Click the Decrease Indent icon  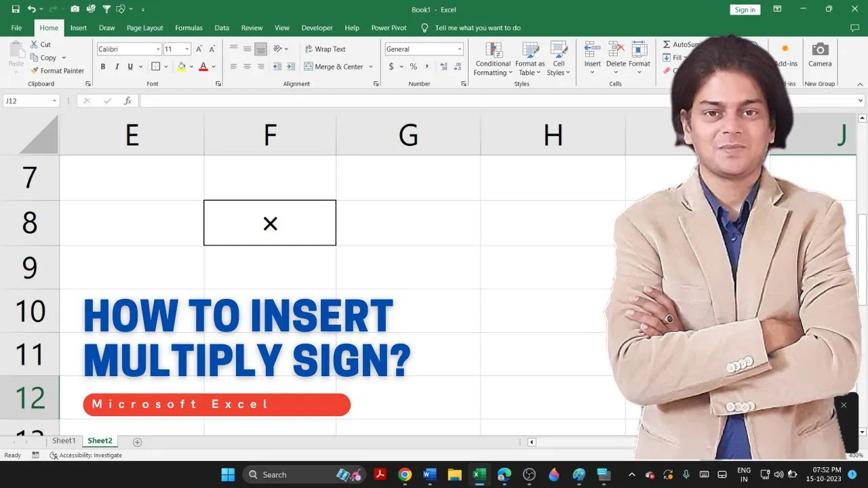click(277, 66)
